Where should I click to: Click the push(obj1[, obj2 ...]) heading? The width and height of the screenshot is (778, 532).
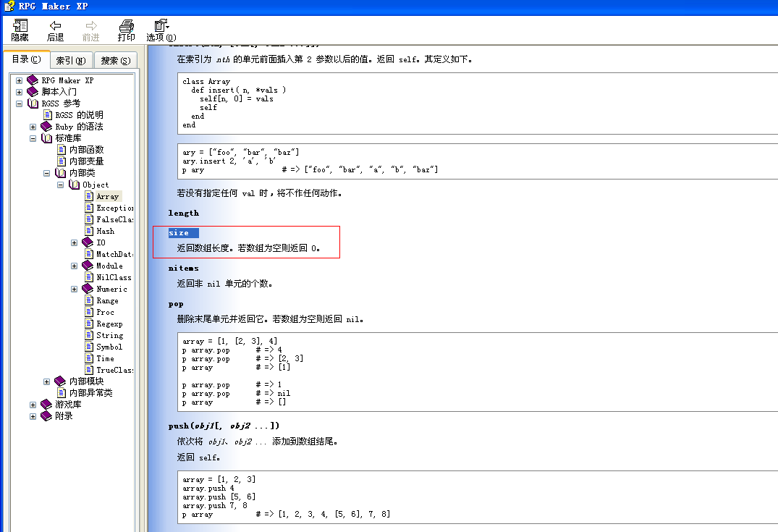224,426
